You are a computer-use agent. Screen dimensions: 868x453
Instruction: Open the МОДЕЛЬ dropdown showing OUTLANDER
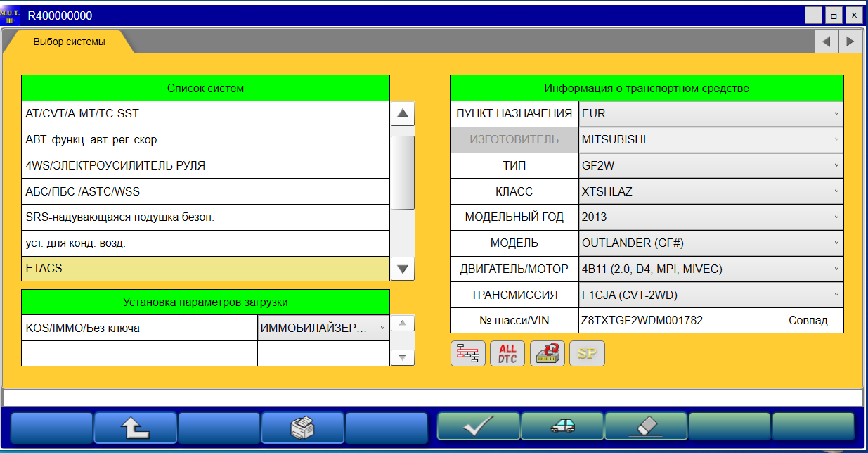tap(711, 243)
